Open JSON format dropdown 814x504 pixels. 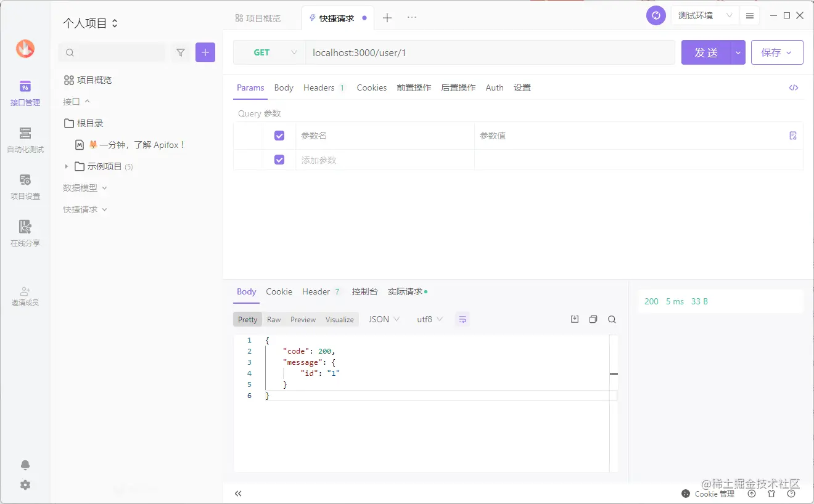pos(384,319)
